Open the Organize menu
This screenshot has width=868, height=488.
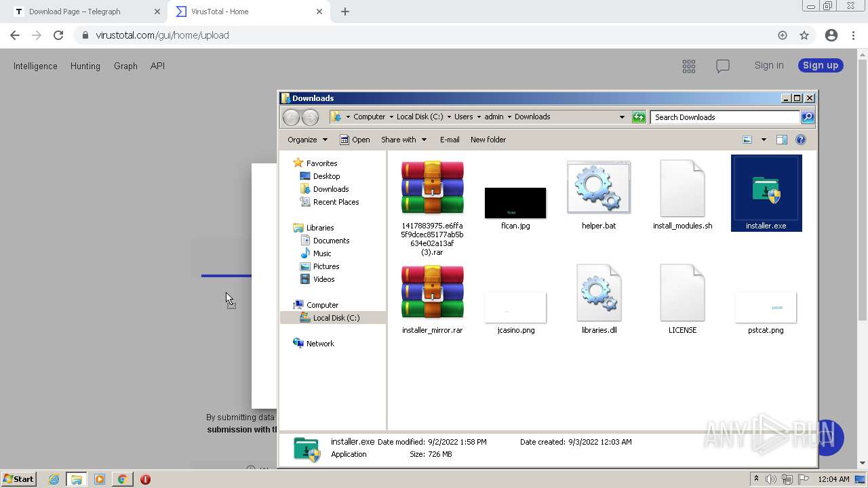coord(307,140)
